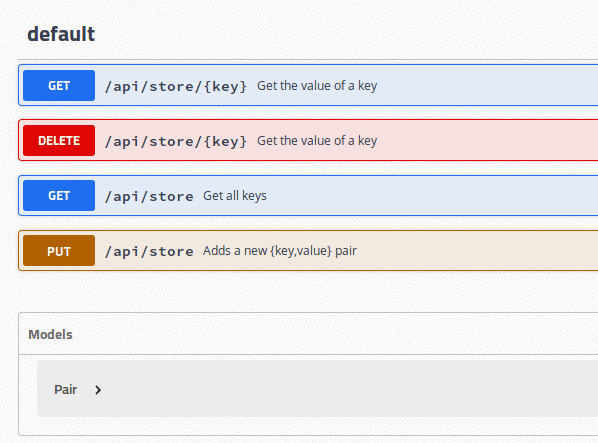Collapse the default section heading
598x443 pixels.
61,34
